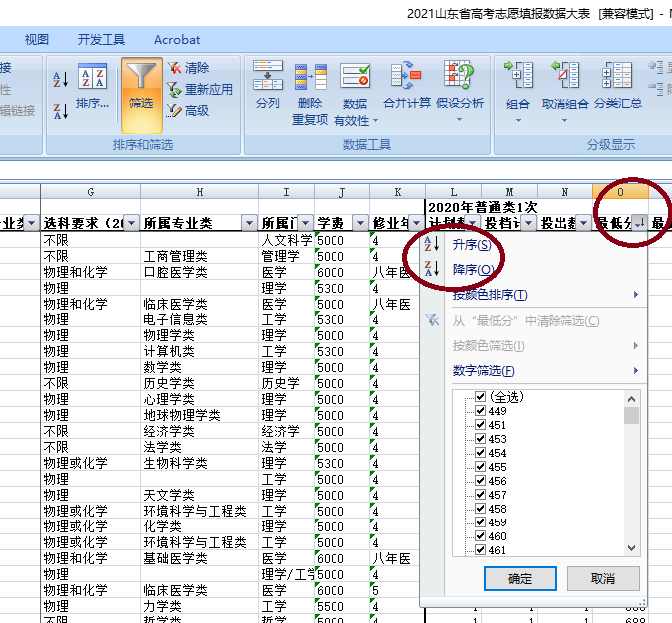Switch to the Acrobat ribbon tab
Screen dimensions: 672x623
[177, 40]
